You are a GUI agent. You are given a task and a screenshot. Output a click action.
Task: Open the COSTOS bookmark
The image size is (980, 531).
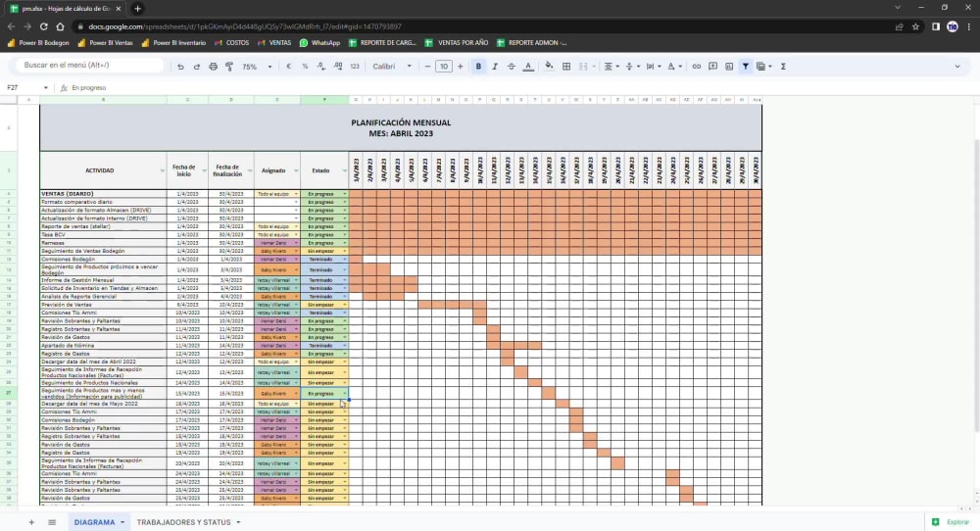coord(231,43)
